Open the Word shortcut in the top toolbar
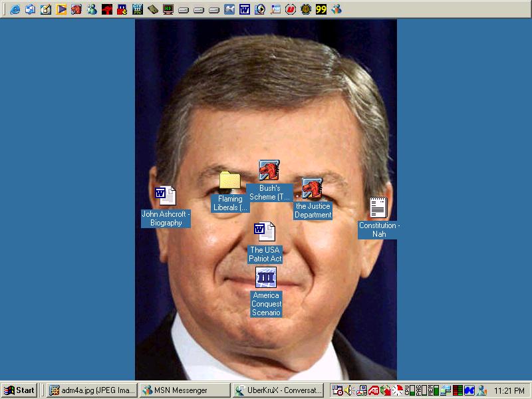 tap(245, 9)
